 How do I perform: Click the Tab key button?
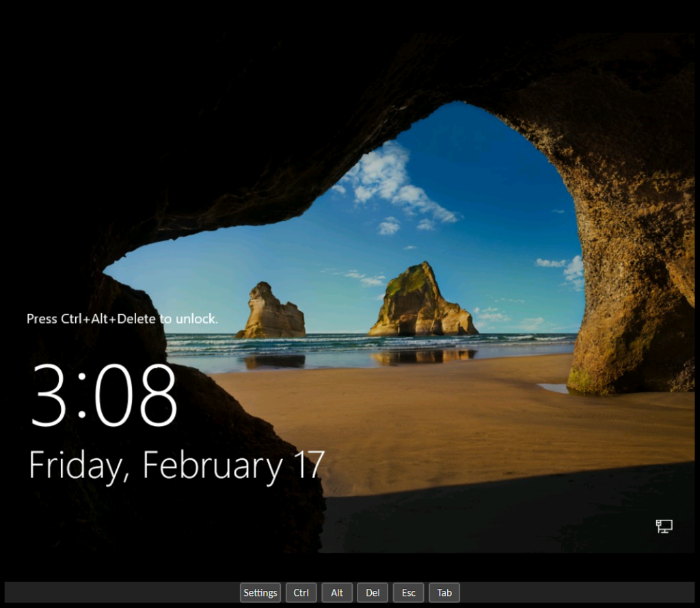pos(444,592)
